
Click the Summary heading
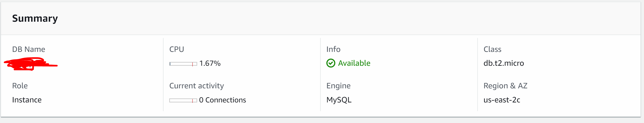35,19
